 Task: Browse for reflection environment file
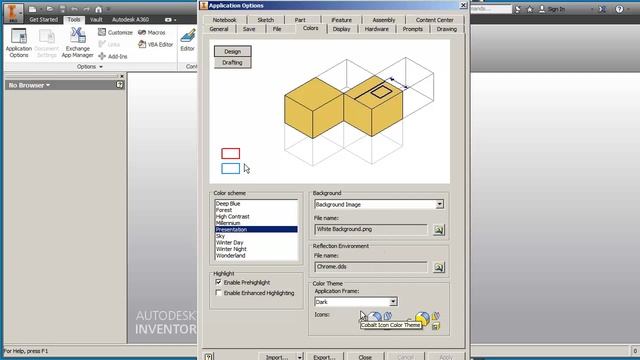point(439,267)
